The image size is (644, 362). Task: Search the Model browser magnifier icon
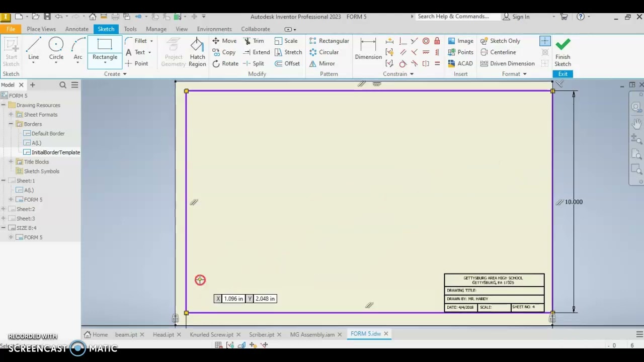(x=63, y=85)
